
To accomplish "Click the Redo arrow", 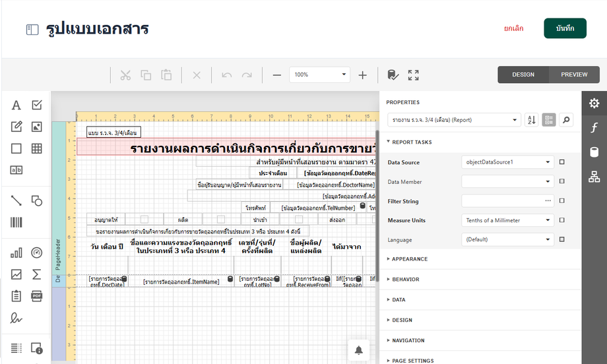I will [x=247, y=75].
